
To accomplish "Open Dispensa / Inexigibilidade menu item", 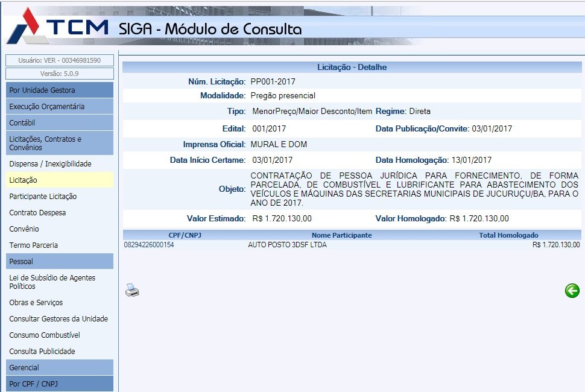I will click(x=50, y=164).
